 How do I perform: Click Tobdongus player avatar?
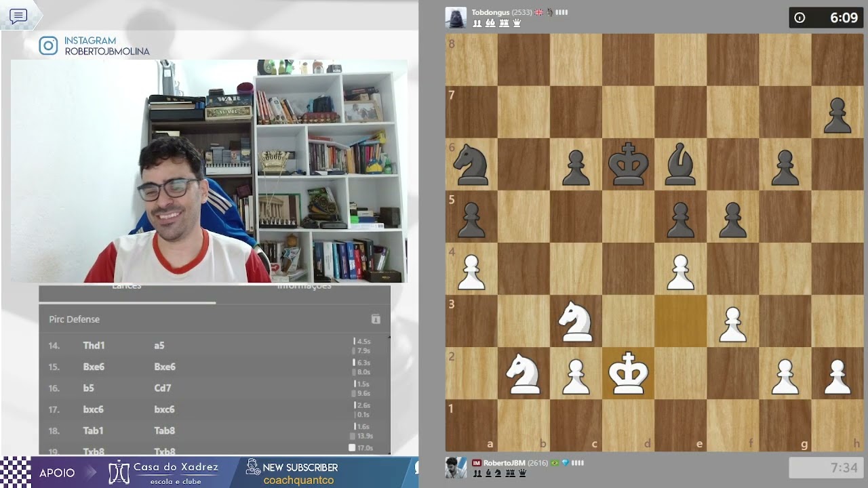click(456, 17)
